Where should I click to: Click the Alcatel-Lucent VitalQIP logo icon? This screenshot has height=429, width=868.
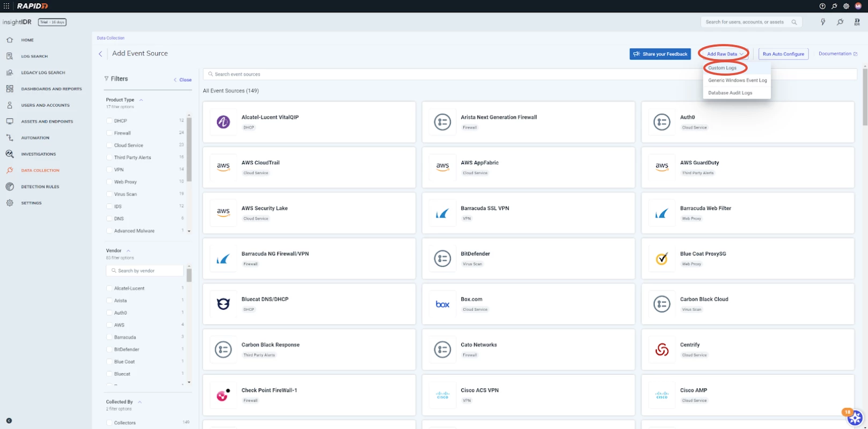pos(223,122)
